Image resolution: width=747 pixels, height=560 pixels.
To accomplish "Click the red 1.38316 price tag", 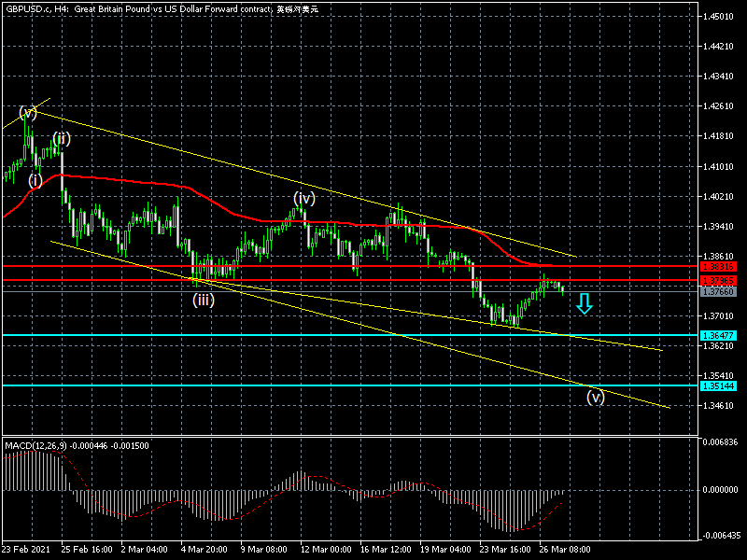I will (x=718, y=267).
